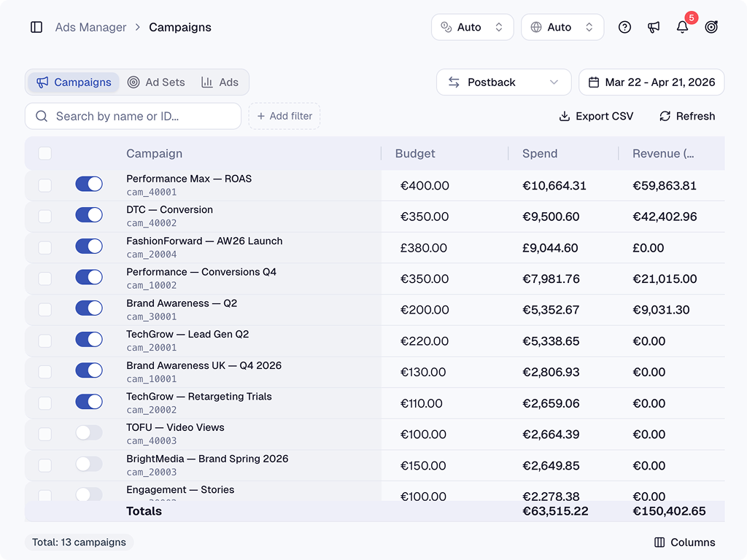The height and width of the screenshot is (560, 747).
Task: Click the target icon in top bar
Action: tap(711, 27)
